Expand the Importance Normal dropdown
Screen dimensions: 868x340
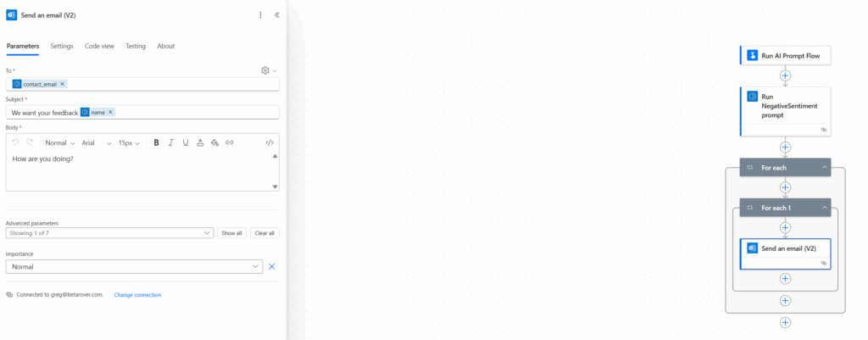(135, 267)
